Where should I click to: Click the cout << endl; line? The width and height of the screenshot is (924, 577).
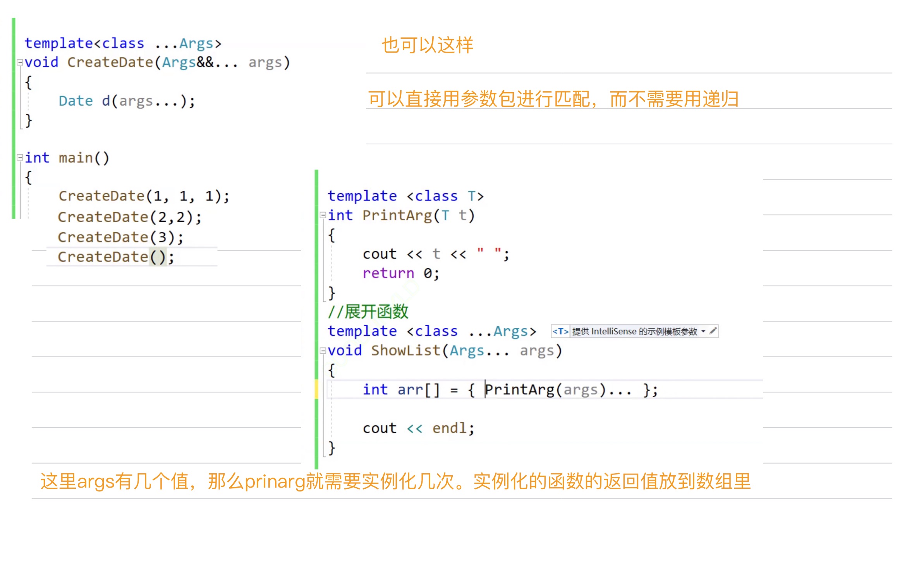(x=418, y=428)
